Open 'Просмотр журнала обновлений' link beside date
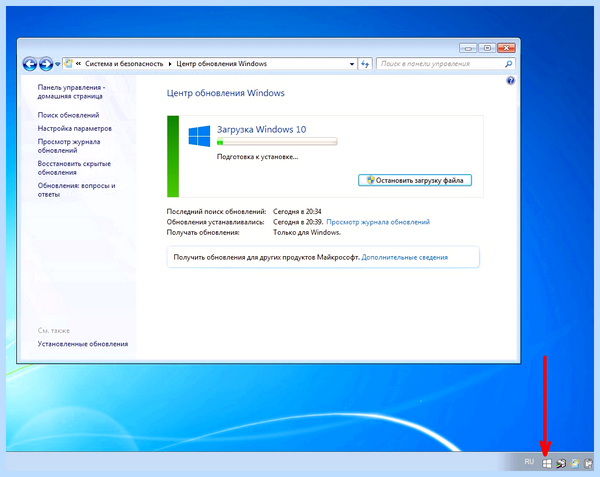This screenshot has height=477, width=600. point(378,222)
